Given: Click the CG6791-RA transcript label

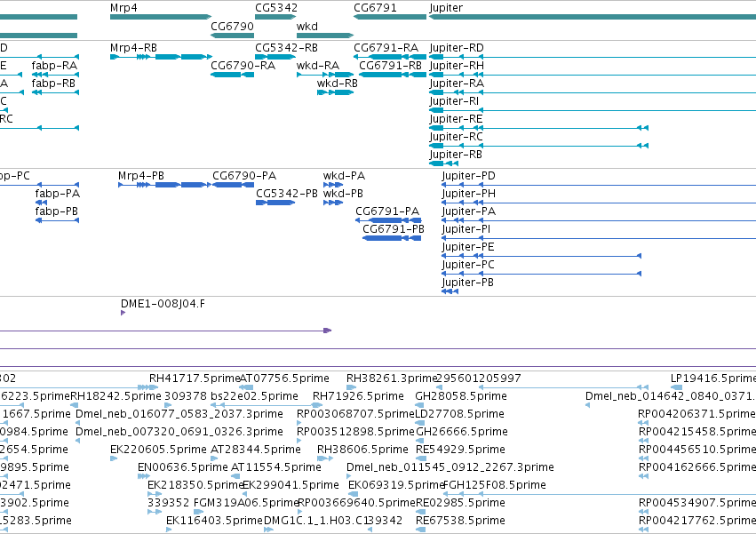Looking at the screenshot, I should (386, 48).
